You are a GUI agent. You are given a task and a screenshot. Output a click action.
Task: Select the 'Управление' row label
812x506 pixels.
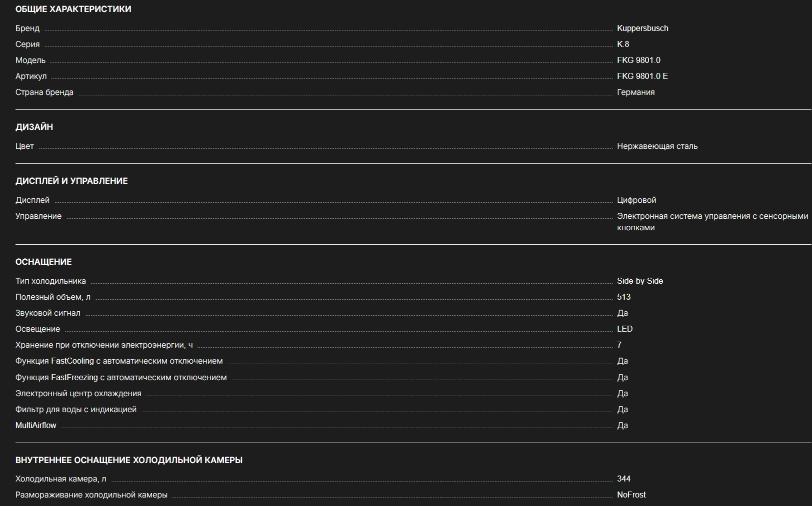click(38, 216)
